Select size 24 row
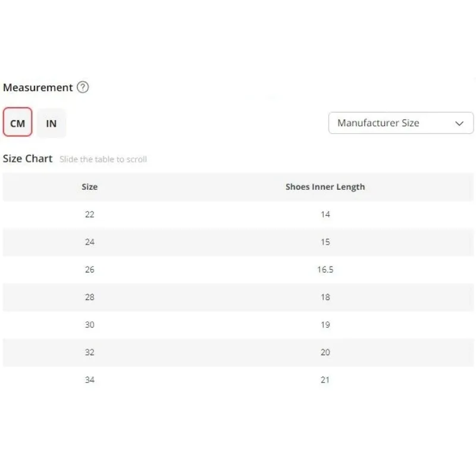The height and width of the screenshot is (476, 476). pyautogui.click(x=238, y=242)
